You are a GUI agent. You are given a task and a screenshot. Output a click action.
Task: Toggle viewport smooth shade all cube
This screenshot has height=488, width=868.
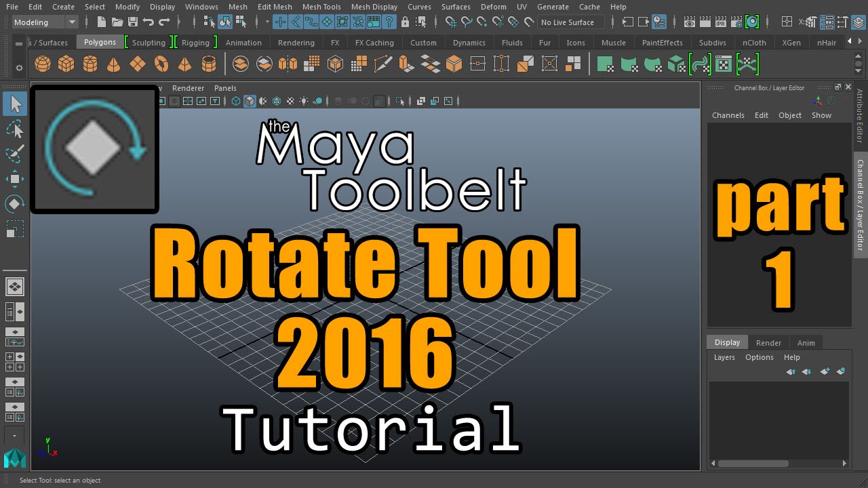pos(250,101)
